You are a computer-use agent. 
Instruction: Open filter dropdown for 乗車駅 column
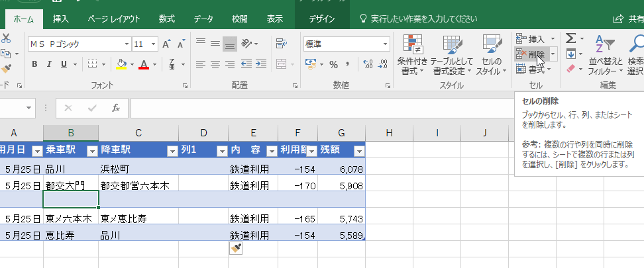coord(91,150)
